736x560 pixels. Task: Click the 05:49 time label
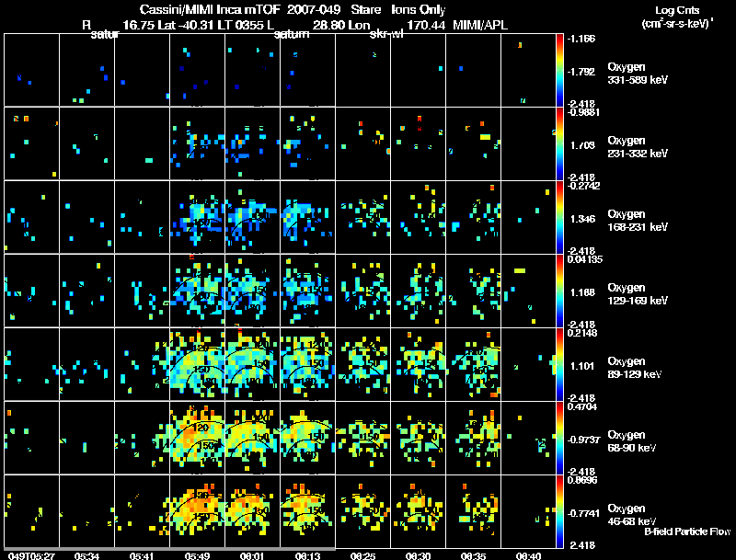coord(197,555)
